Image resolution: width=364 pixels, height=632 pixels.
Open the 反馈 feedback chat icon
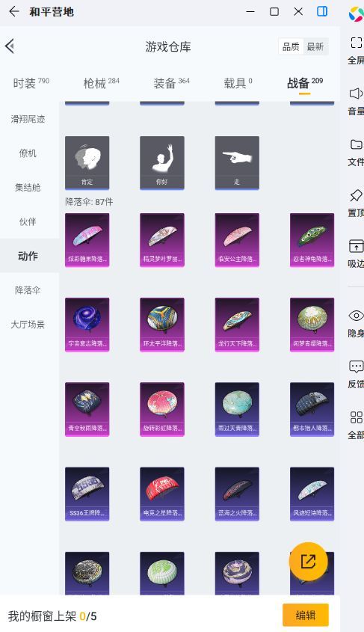[357, 366]
